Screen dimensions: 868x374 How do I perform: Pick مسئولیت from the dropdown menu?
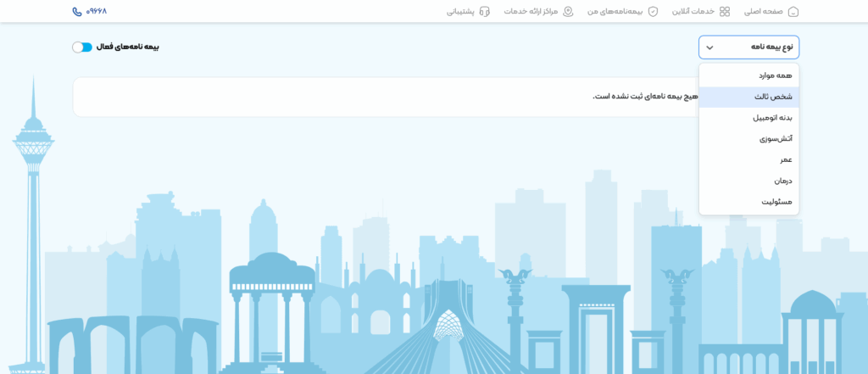[x=776, y=202]
